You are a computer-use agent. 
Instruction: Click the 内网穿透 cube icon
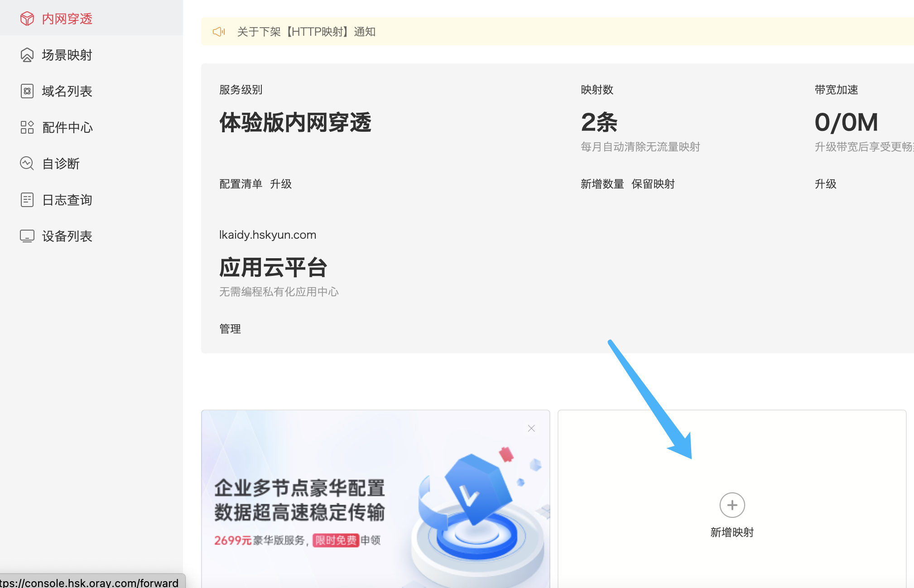point(27,19)
